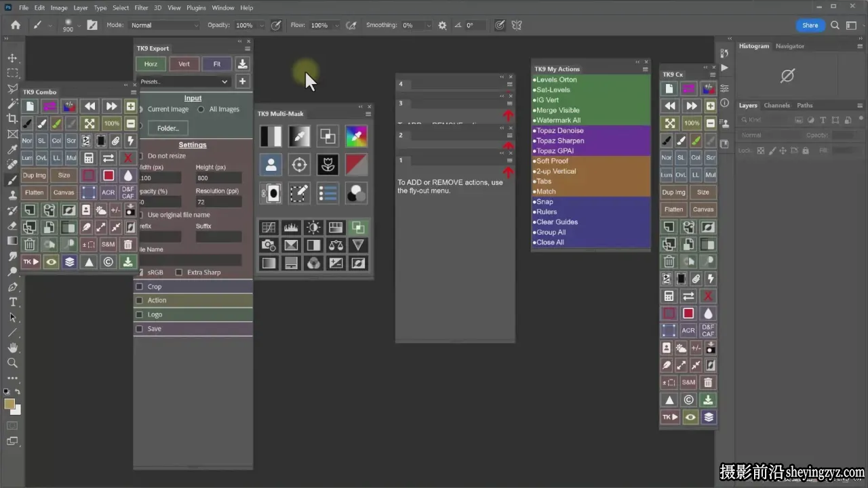Open the Plugins menu
Screen dimensions: 868x488
pyautogui.click(x=196, y=7)
